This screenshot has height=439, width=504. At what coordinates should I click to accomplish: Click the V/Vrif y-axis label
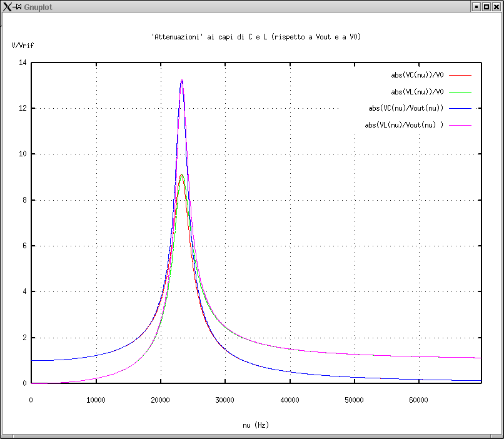coord(23,46)
